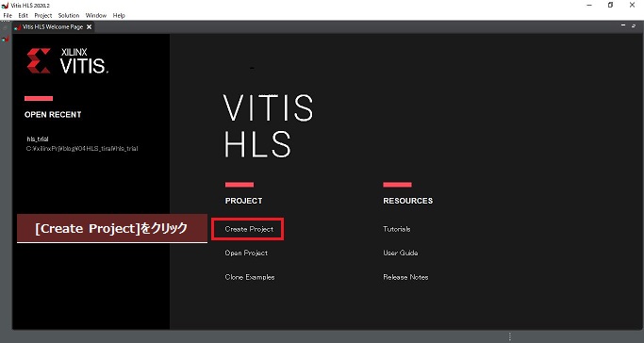Open the Tutorials resource link

396,229
